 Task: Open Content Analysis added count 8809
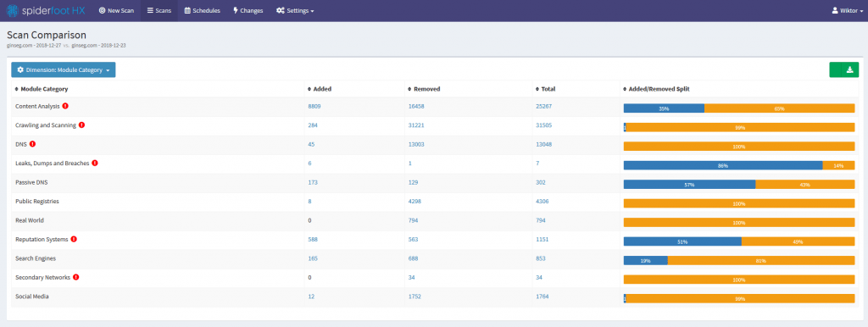[x=314, y=106]
